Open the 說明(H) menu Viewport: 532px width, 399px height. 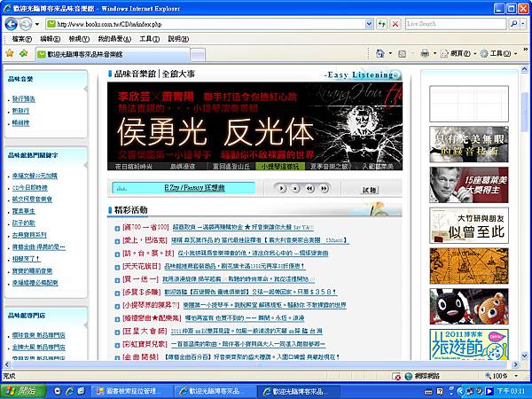click(178, 39)
